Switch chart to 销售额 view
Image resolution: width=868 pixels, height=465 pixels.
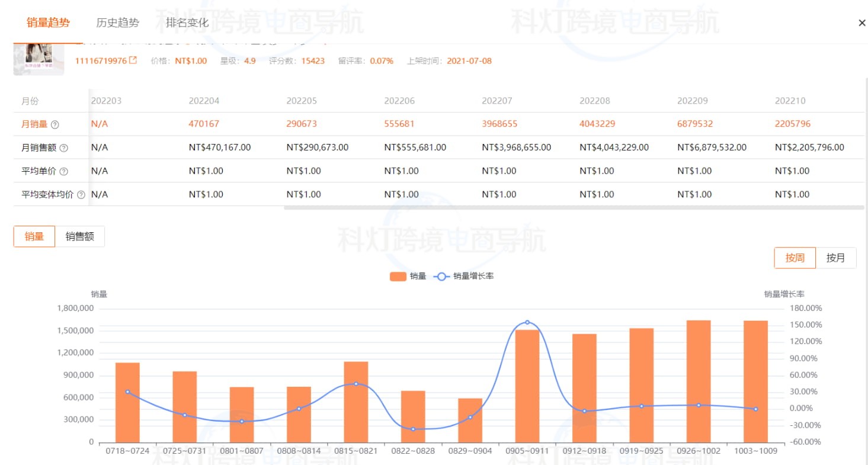click(79, 236)
